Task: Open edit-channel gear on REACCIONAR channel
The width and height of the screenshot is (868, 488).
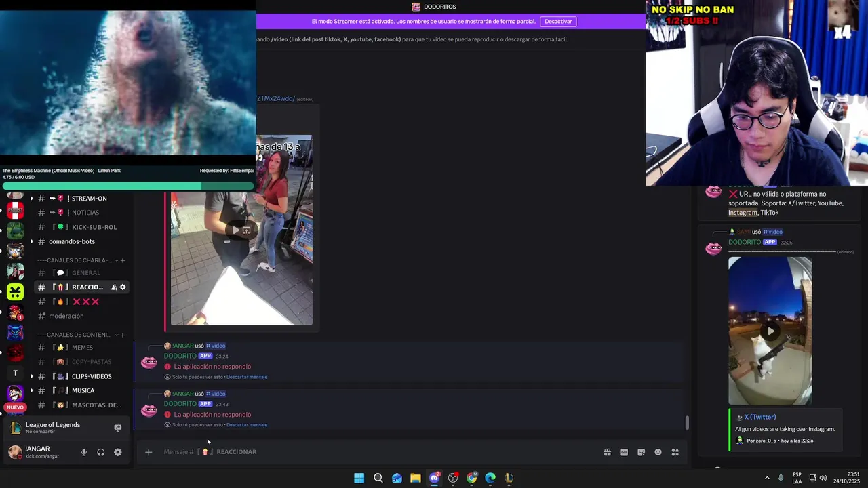Action: click(123, 287)
